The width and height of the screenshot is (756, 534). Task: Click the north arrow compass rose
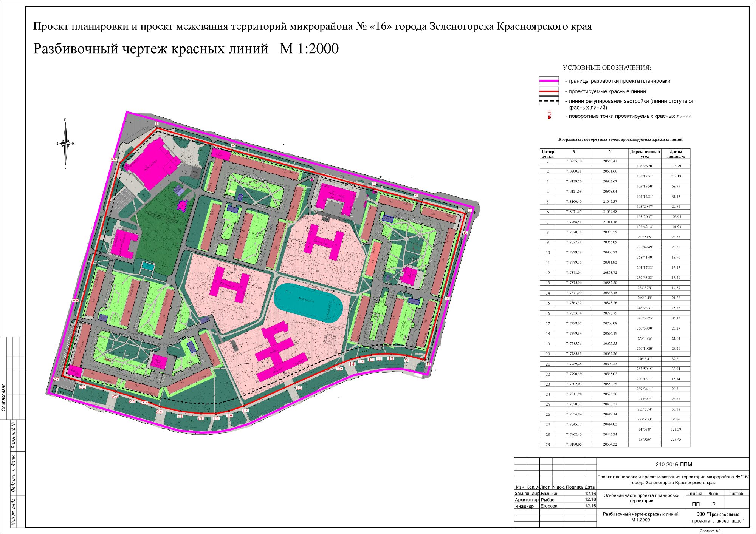(x=65, y=144)
